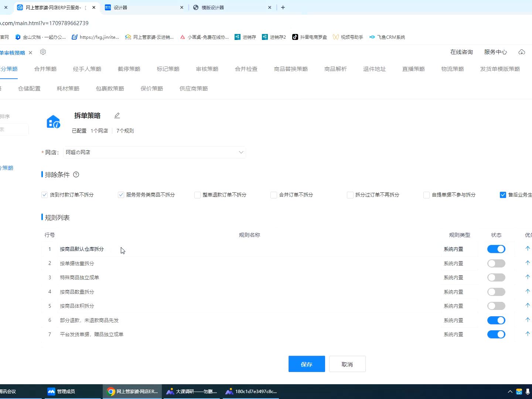
Task: Enable rule 按商品数量拆分 toggle
Action: (x=496, y=291)
